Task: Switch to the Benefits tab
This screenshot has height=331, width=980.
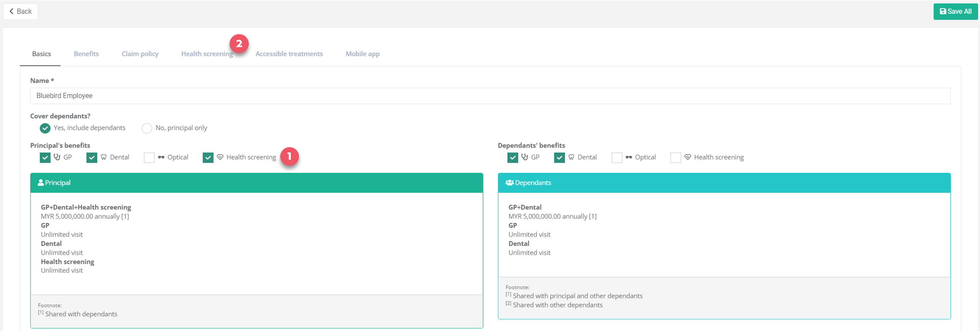Action: click(86, 54)
